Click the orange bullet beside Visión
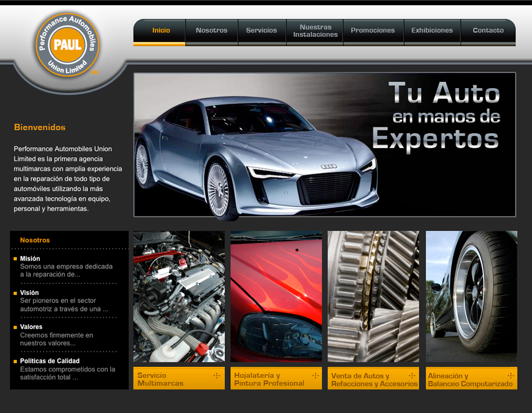The image size is (532, 413). [x=15, y=293]
